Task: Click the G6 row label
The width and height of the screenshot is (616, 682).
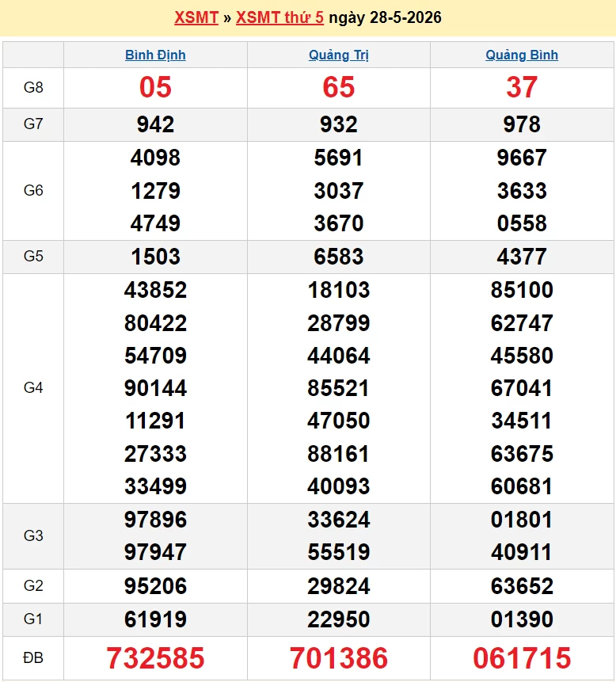Action: 33,191
